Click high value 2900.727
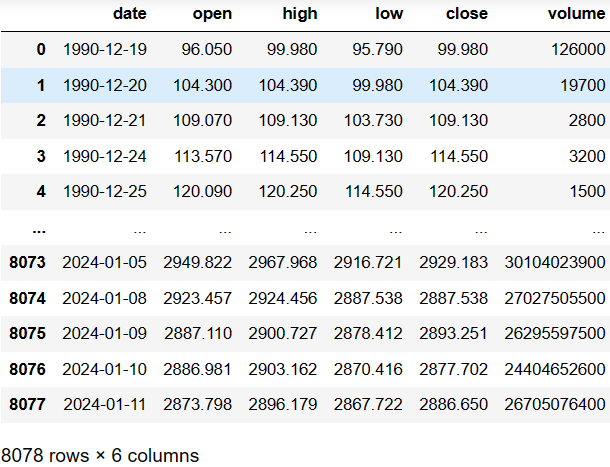The width and height of the screenshot is (610, 467). click(x=283, y=333)
